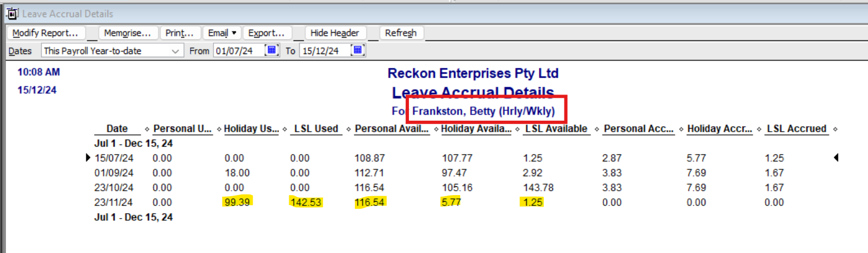Viewport: 868px width, 253px height.
Task: Open the To date calendar picker
Action: coord(358,50)
